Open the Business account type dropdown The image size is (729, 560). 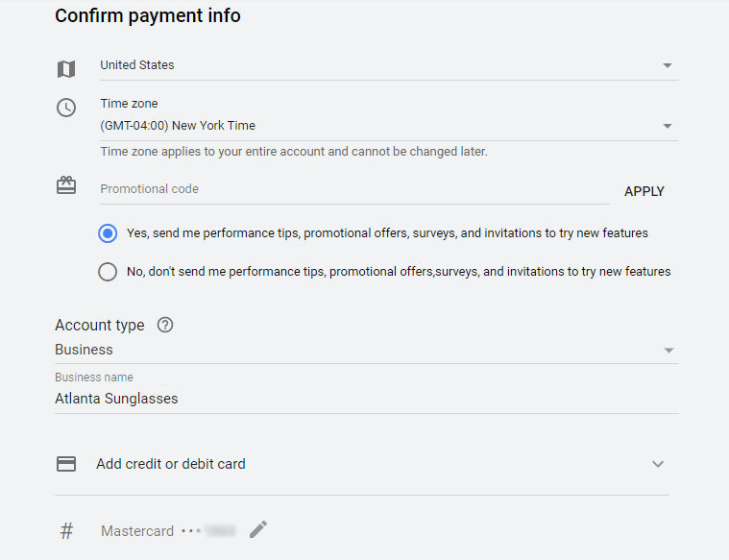[668, 351]
